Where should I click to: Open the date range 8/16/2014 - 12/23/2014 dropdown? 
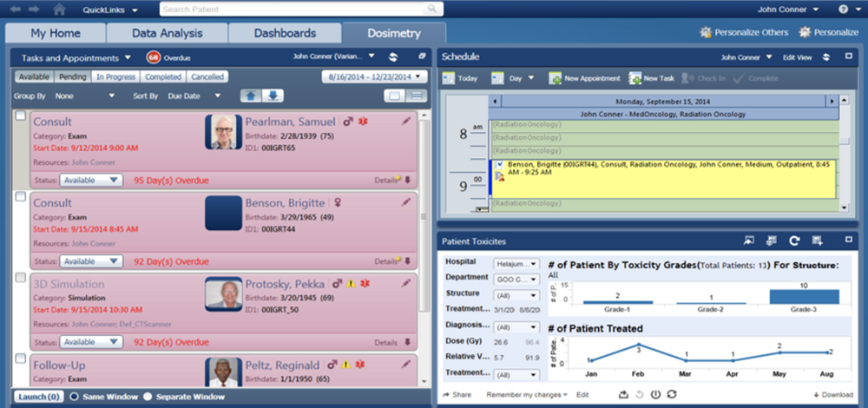tap(374, 77)
